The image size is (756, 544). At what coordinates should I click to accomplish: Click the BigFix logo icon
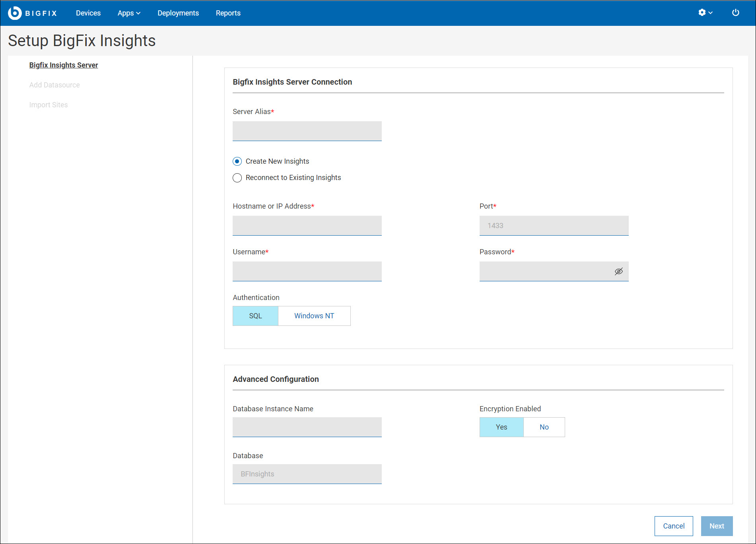pyautogui.click(x=15, y=13)
